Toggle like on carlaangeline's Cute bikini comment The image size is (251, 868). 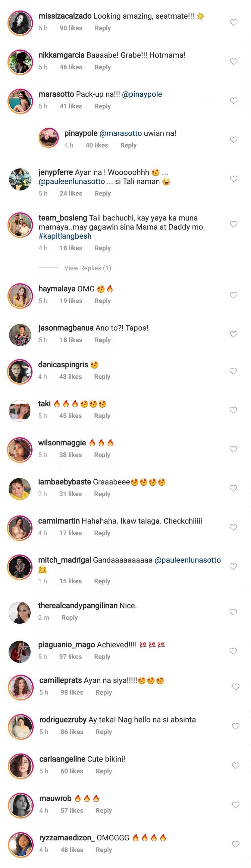coord(235,765)
